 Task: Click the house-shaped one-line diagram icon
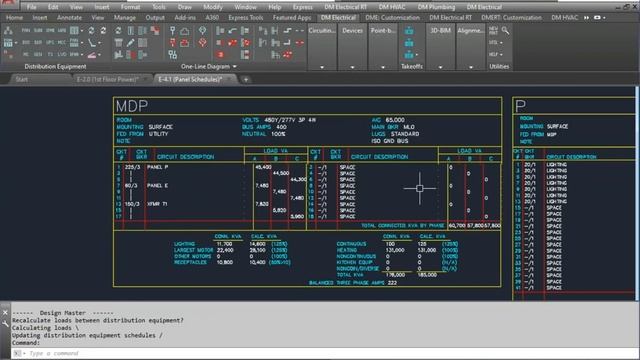pos(185,31)
